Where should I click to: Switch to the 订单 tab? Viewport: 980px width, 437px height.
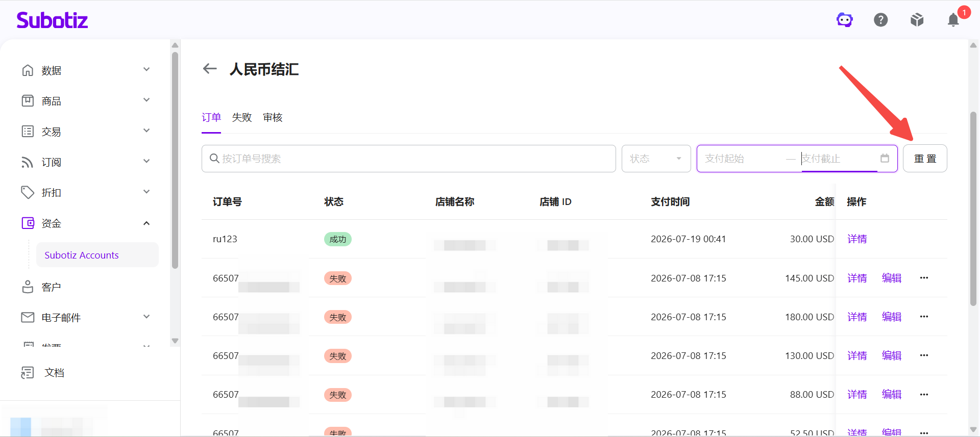211,117
